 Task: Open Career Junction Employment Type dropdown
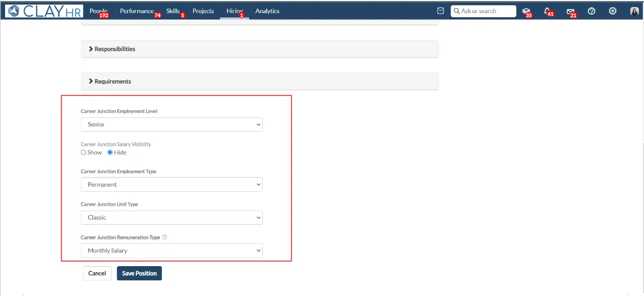pyautogui.click(x=172, y=185)
